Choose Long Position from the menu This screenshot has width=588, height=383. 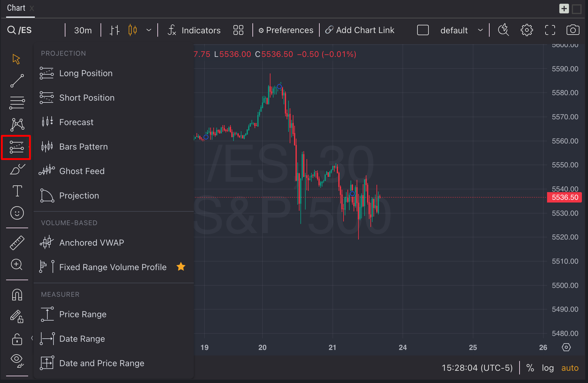pos(86,73)
